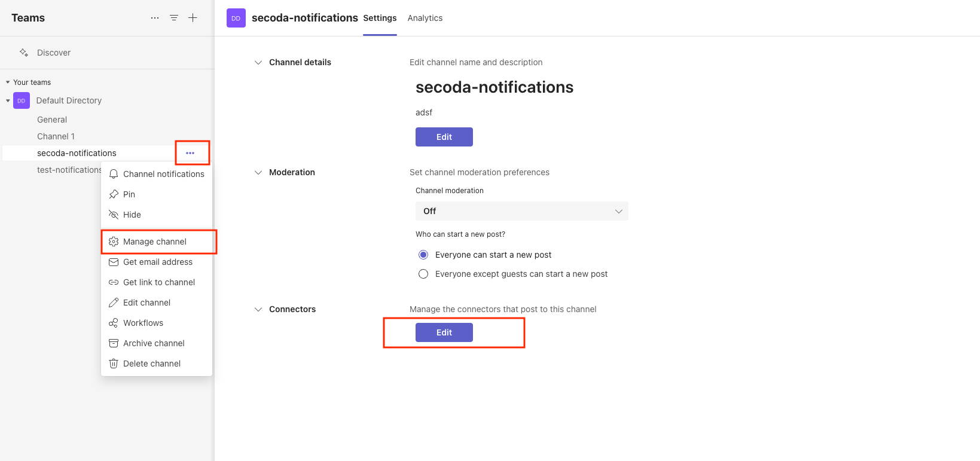This screenshot has width=980, height=461.
Task: Click the Pin icon in context menu
Action: coord(114,194)
